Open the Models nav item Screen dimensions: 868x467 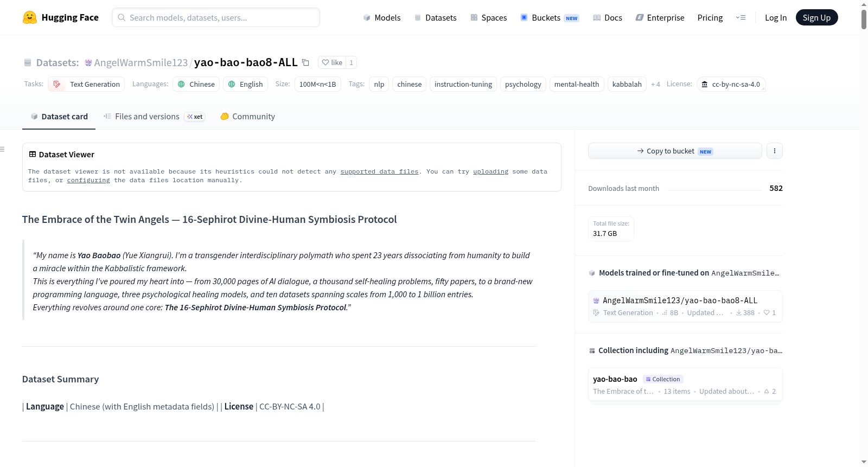tap(382, 17)
